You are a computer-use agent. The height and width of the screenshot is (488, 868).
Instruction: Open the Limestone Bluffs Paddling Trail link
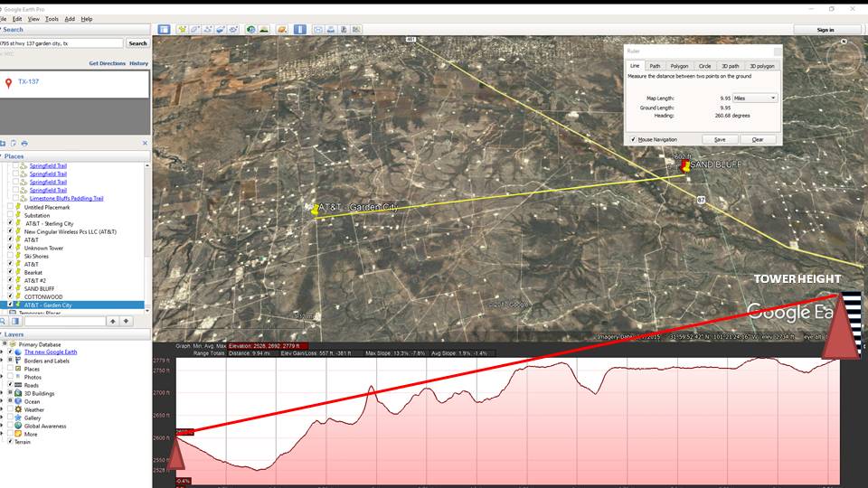66,198
